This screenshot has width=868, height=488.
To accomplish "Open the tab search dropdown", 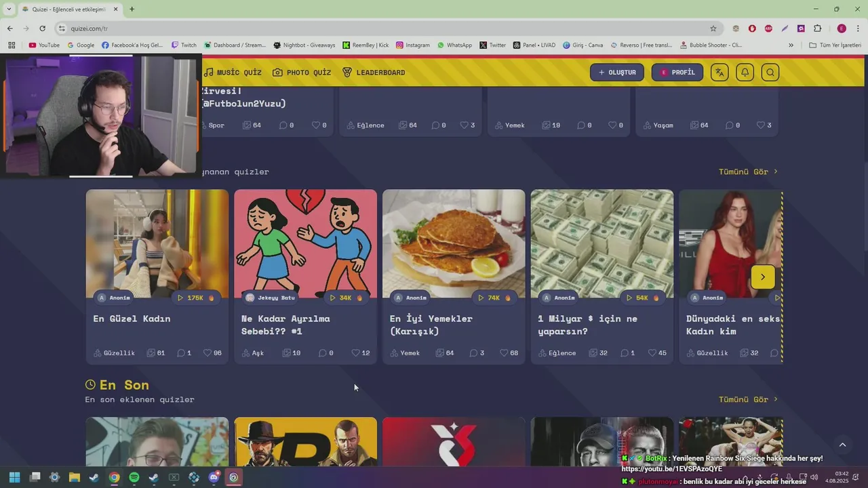I will (9, 9).
